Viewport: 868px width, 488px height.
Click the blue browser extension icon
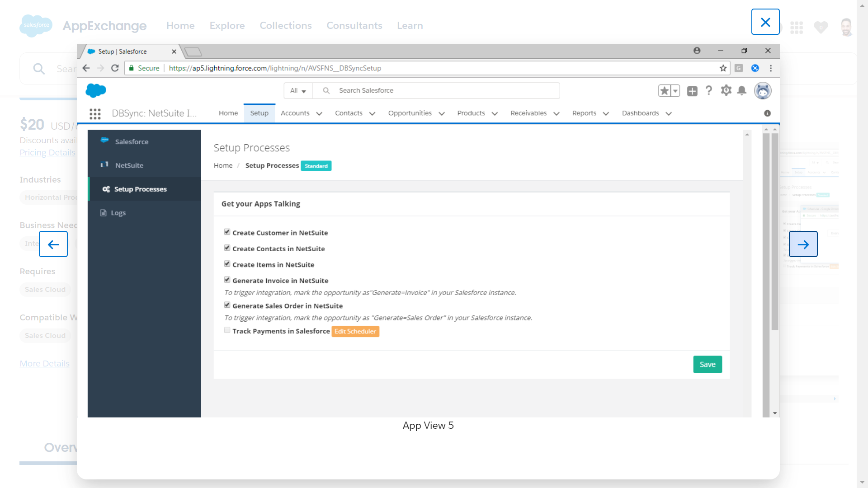pyautogui.click(x=755, y=68)
